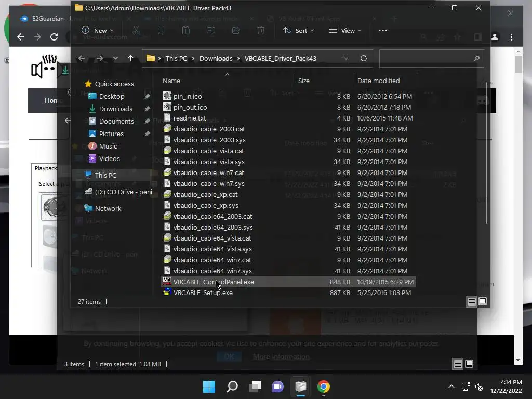Click File Explorer icon on taskbar
The height and width of the screenshot is (399, 532).
(301, 387)
